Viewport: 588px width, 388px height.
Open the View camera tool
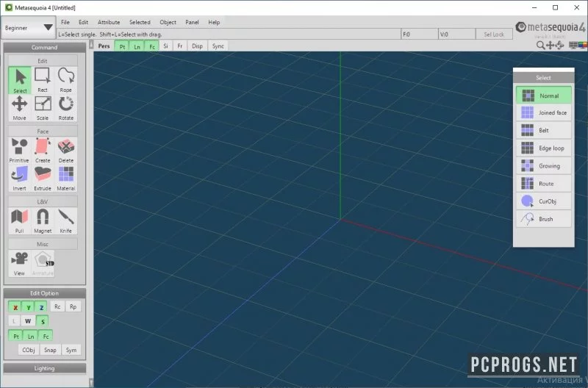[x=20, y=264]
